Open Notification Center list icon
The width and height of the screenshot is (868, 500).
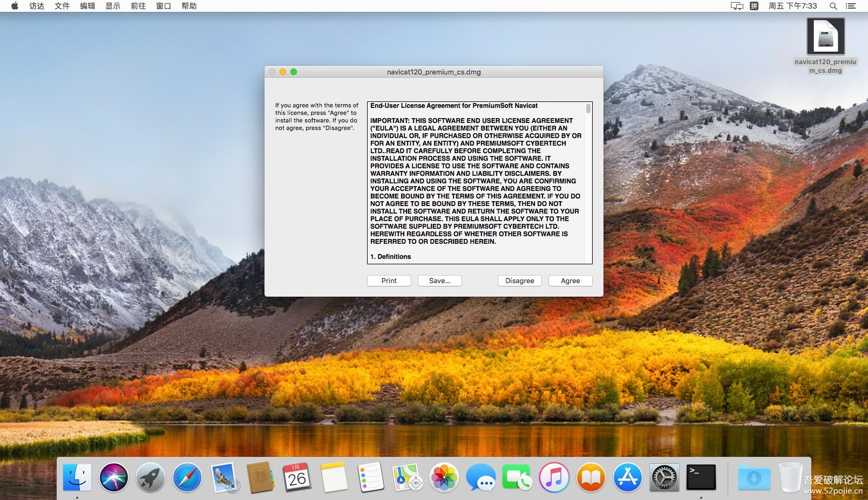click(851, 6)
